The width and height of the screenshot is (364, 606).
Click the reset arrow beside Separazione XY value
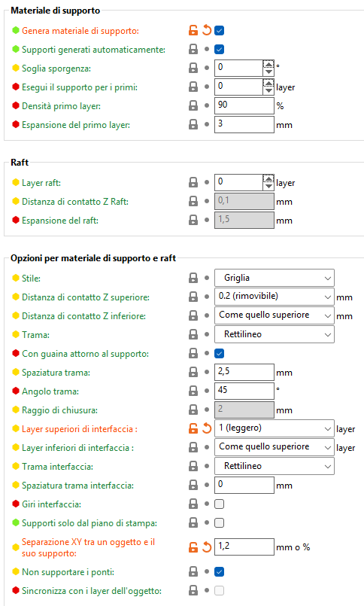pos(207,547)
